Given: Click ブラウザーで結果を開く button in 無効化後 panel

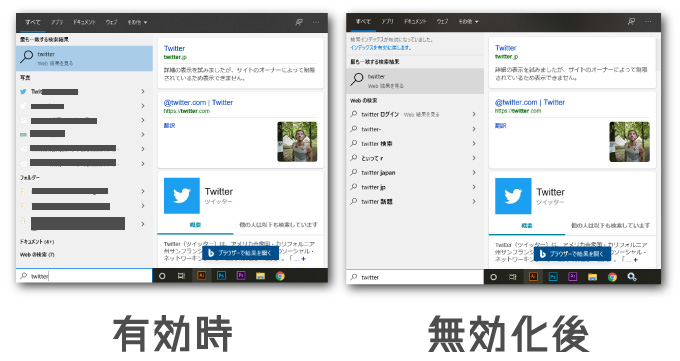Looking at the screenshot, I should [572, 254].
